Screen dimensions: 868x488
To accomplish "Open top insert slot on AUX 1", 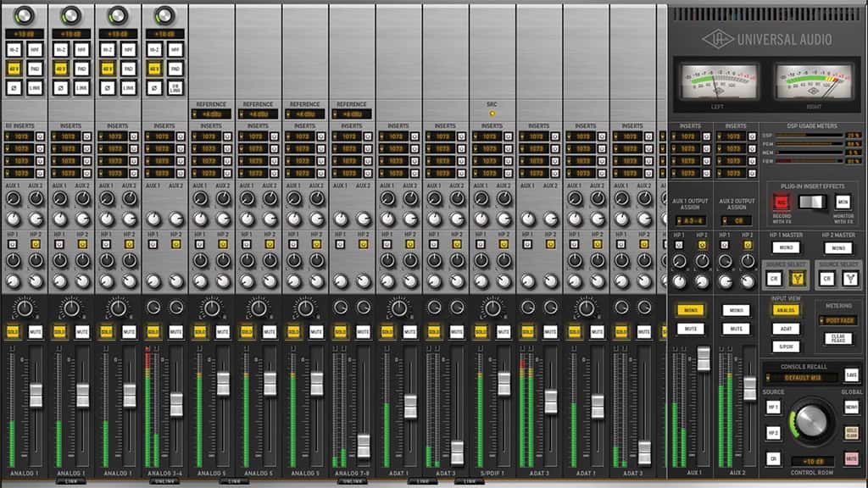I will 686,136.
